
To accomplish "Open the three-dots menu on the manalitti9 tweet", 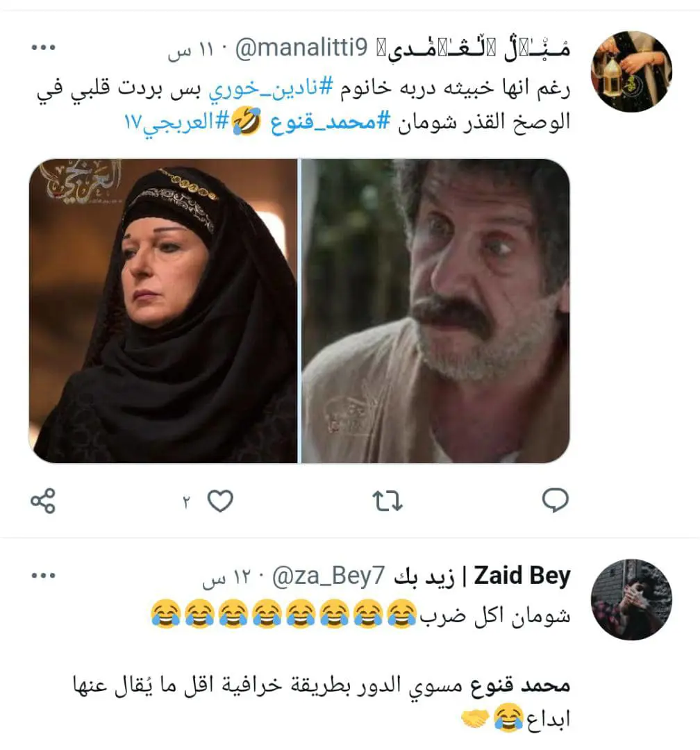I will (x=44, y=47).
